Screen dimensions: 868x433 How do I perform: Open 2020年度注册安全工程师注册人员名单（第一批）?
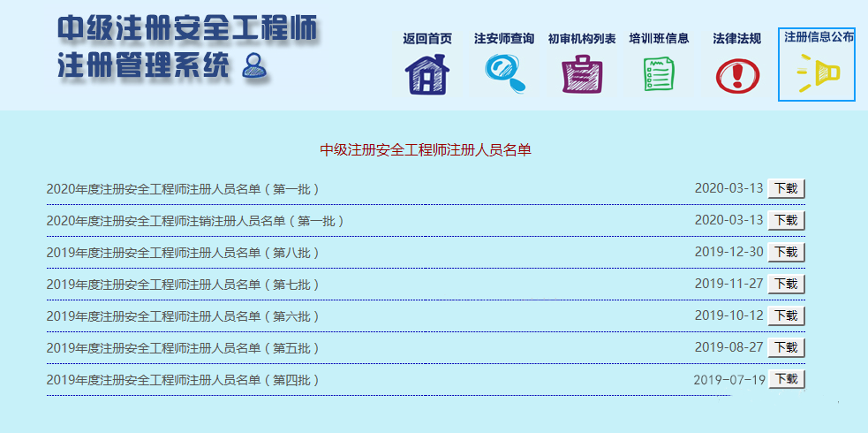(184, 189)
